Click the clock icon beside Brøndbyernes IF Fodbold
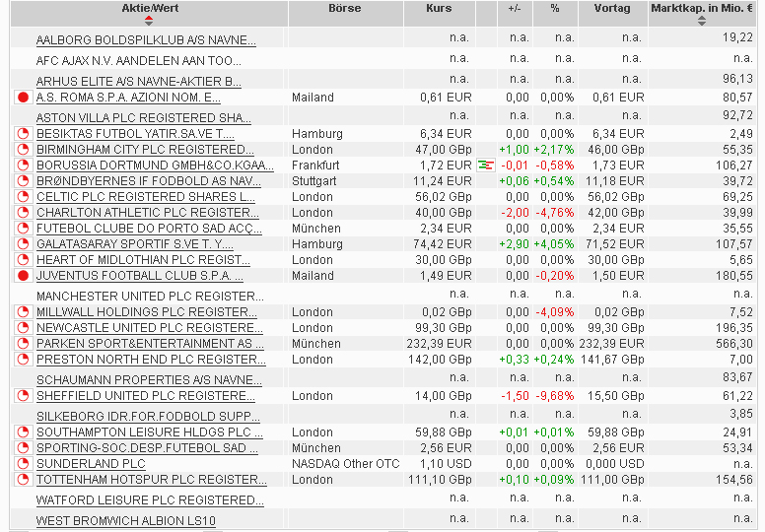Screen dimensions: 765x532 [23, 181]
